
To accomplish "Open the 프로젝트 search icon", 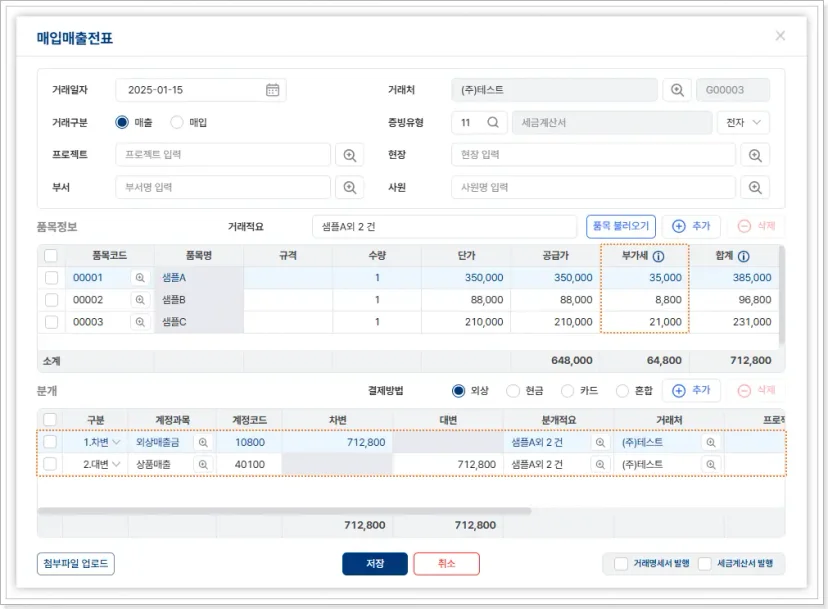I will click(350, 155).
